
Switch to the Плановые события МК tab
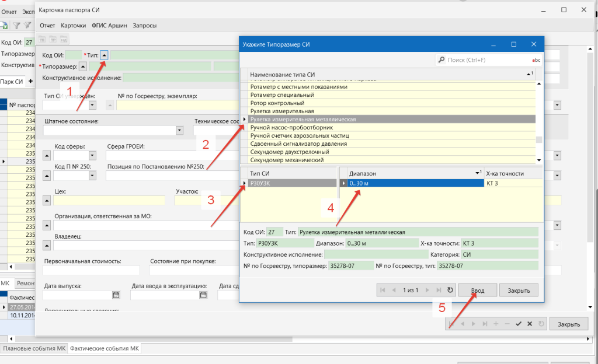point(34,348)
